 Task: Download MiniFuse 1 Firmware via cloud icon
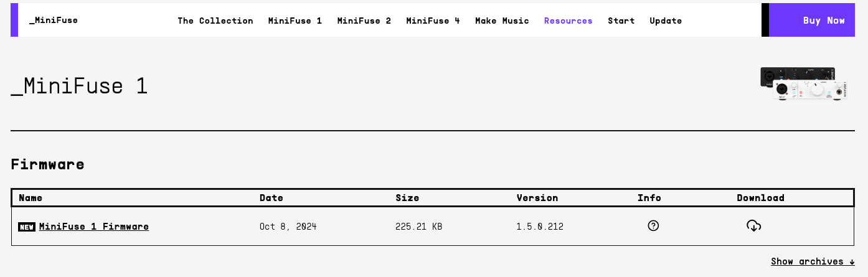point(753,226)
